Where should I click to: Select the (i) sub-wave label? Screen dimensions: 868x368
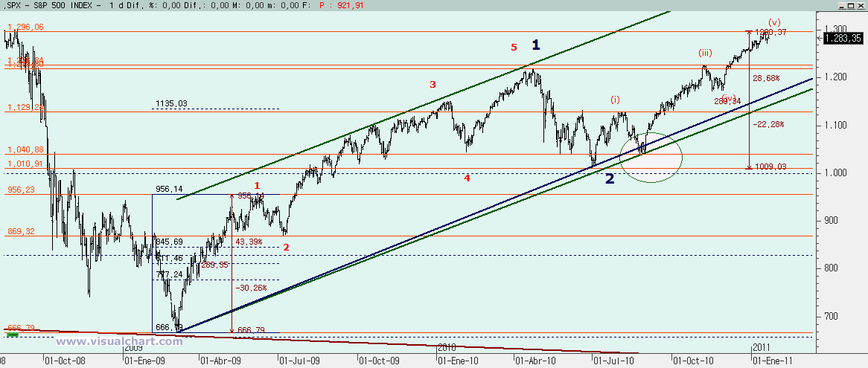click(616, 100)
